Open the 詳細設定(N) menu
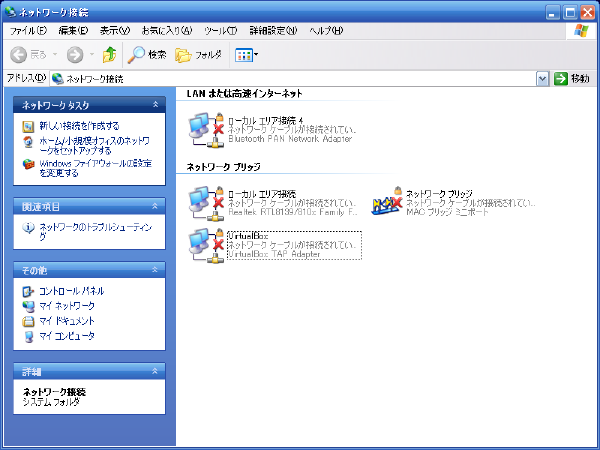The image size is (600, 450). (x=273, y=31)
